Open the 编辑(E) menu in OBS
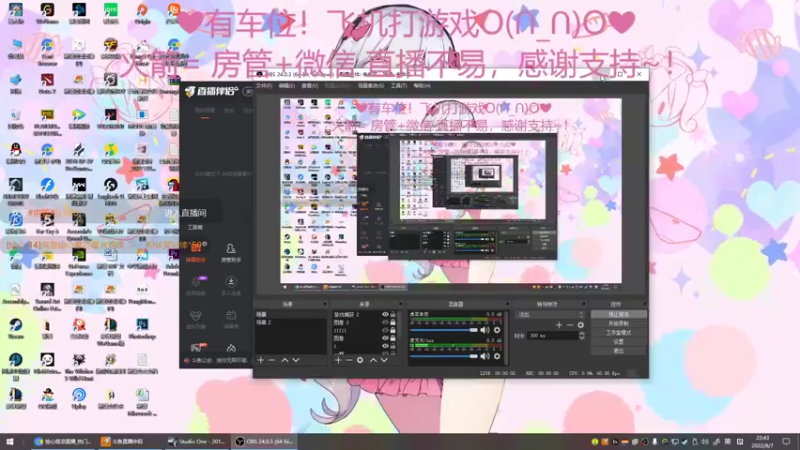The image size is (800, 450). click(287, 86)
